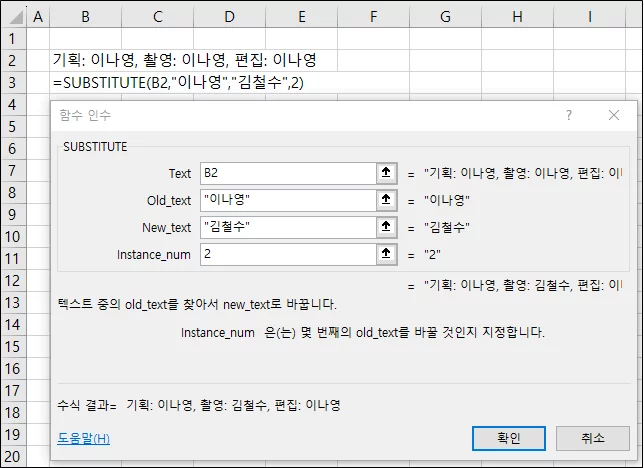
Task: Select column B header
Action: 85,17
